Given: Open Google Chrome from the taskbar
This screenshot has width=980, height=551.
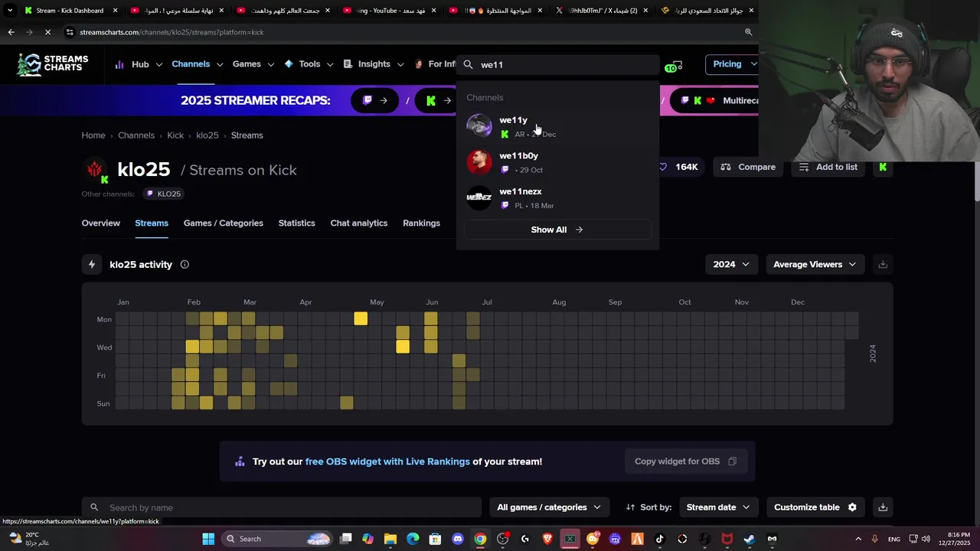Looking at the screenshot, I should [480, 539].
